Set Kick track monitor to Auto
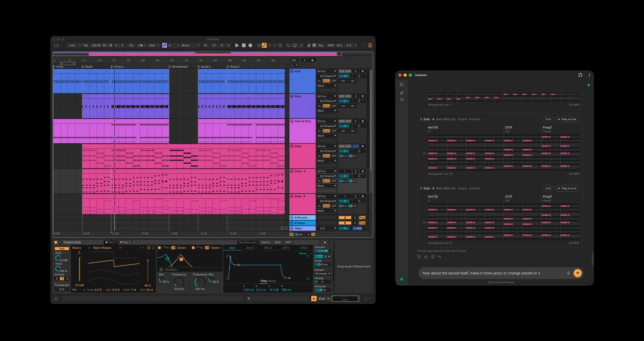The height and width of the screenshot is (341, 644). 326,81
